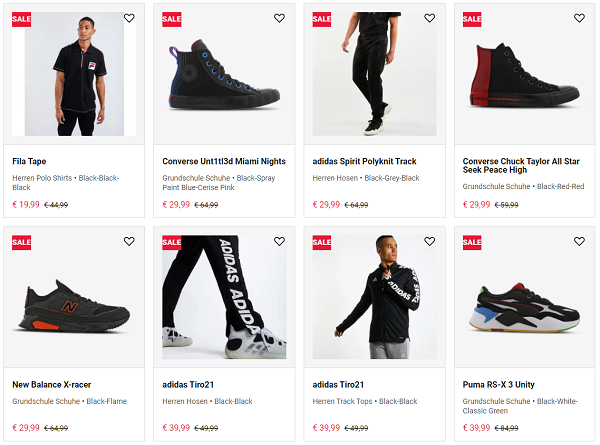Viewport: 600px width, 445px height.
Task: Add adidas Spirit Polyknit Track to wishlist
Action: pyautogui.click(x=430, y=18)
